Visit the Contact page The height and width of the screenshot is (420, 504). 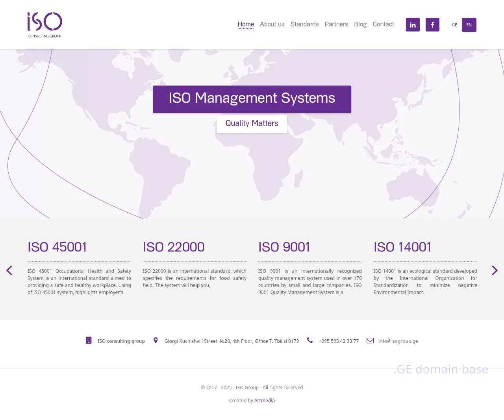[383, 24]
